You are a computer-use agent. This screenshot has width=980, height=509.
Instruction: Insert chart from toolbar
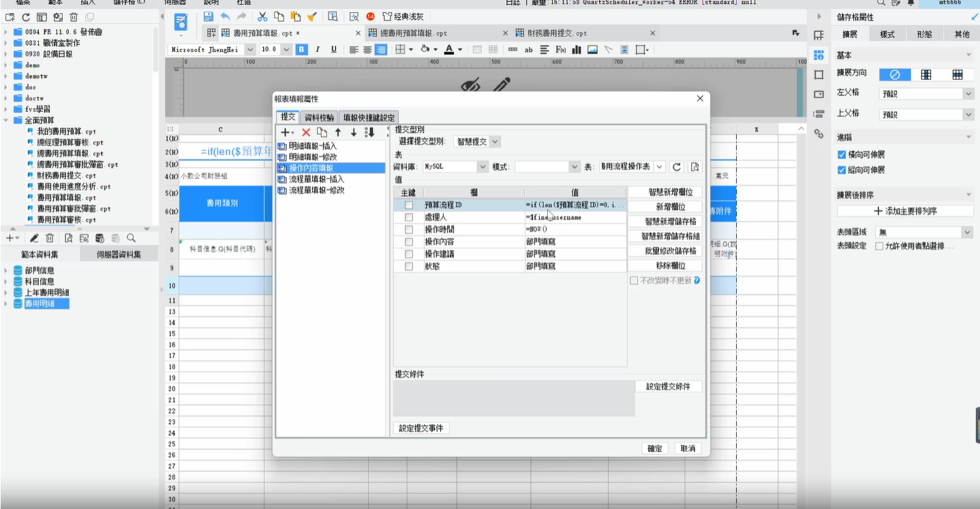click(x=577, y=49)
